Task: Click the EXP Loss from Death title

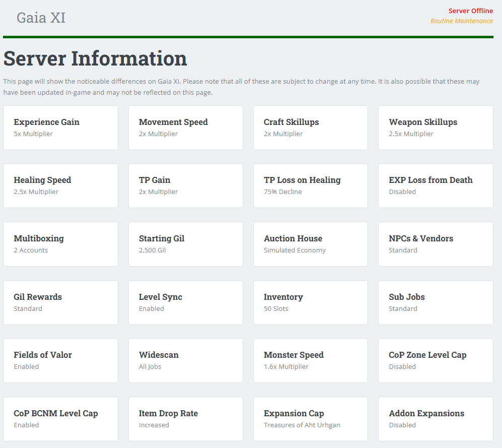Action: [x=431, y=180]
